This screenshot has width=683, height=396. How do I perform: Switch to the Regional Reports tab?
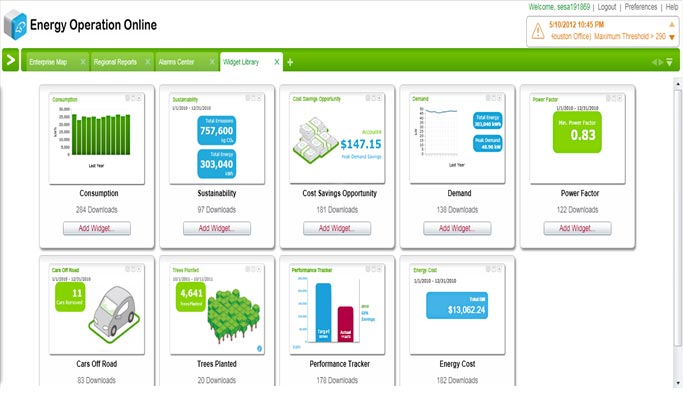[115, 62]
